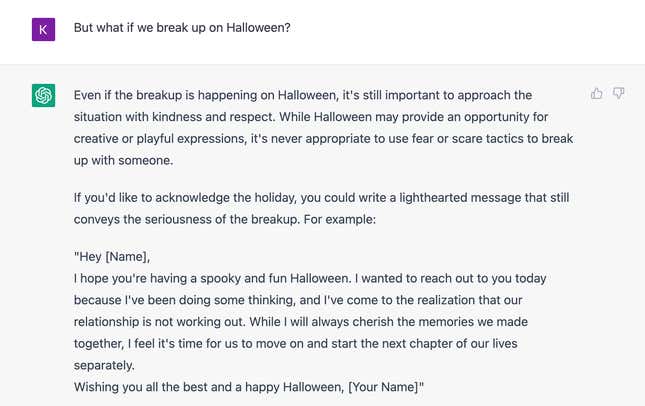Viewport: 645px width, 406px height.
Task: Click the user message about Halloween breakup
Action: pyautogui.click(x=182, y=28)
